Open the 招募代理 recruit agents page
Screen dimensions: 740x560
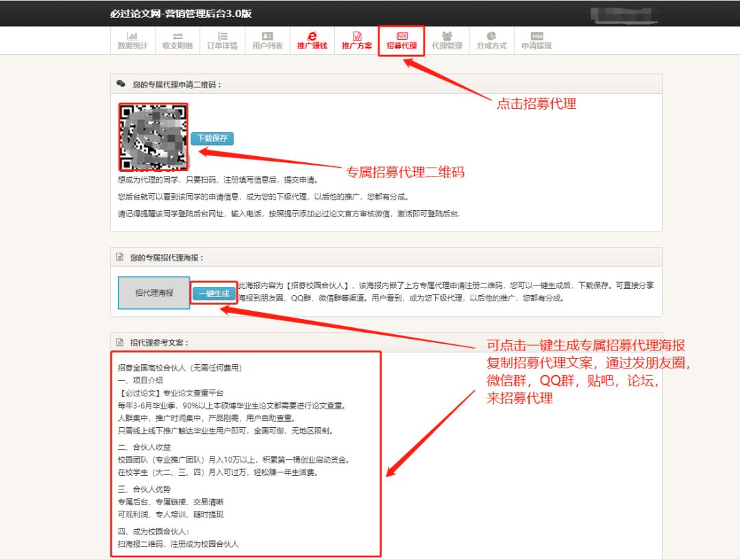pos(402,40)
